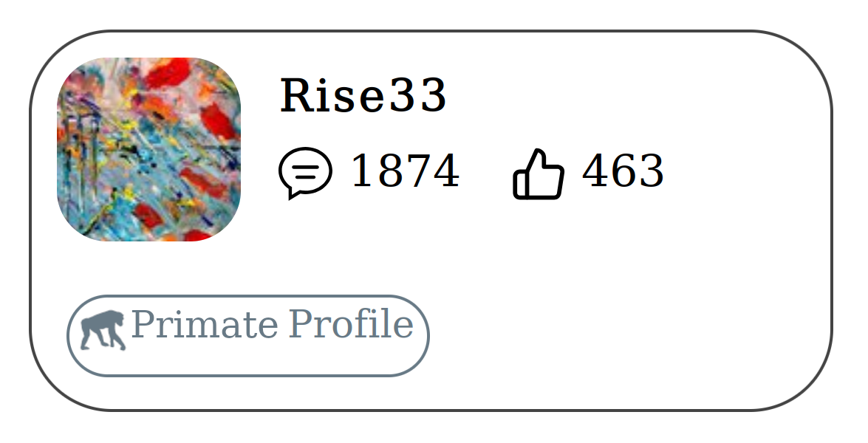Like Rise33 using the thumbs-up icon
This screenshot has height=443, width=868.
point(539,174)
